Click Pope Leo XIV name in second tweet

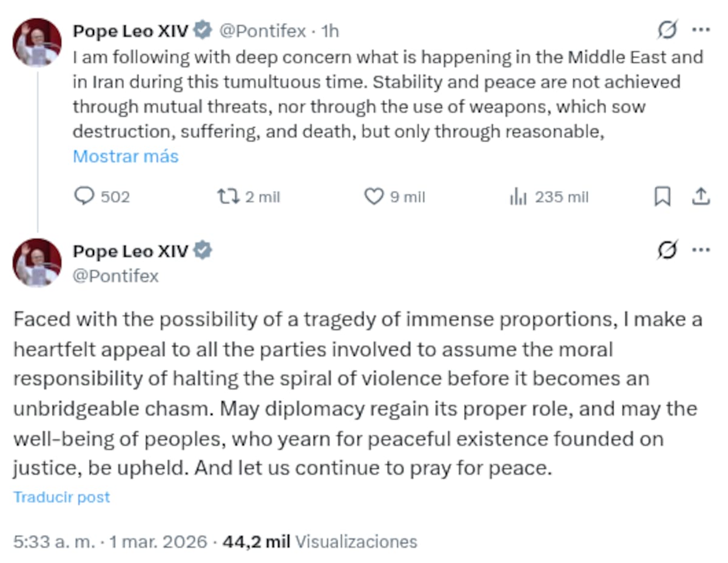tap(130, 251)
